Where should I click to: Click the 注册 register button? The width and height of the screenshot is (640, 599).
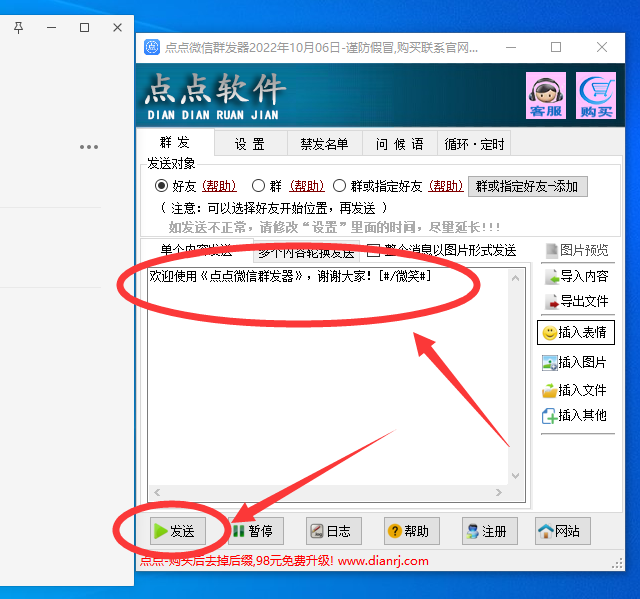pyautogui.click(x=490, y=531)
